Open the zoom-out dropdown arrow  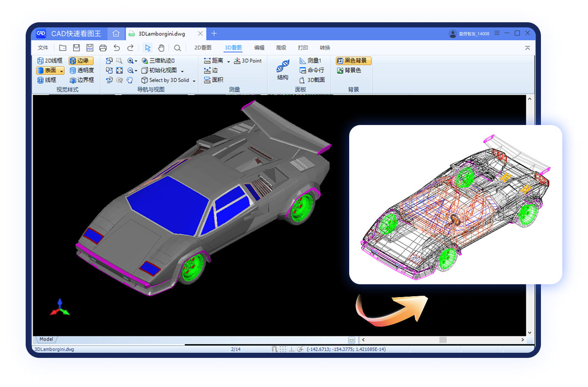click(x=136, y=71)
